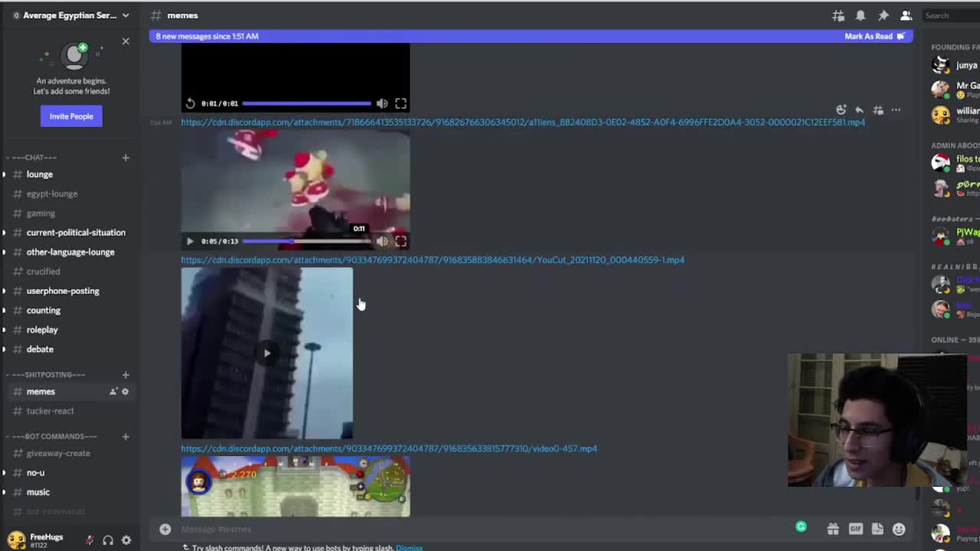
Task: Toggle headphones deafen
Action: pos(108,540)
